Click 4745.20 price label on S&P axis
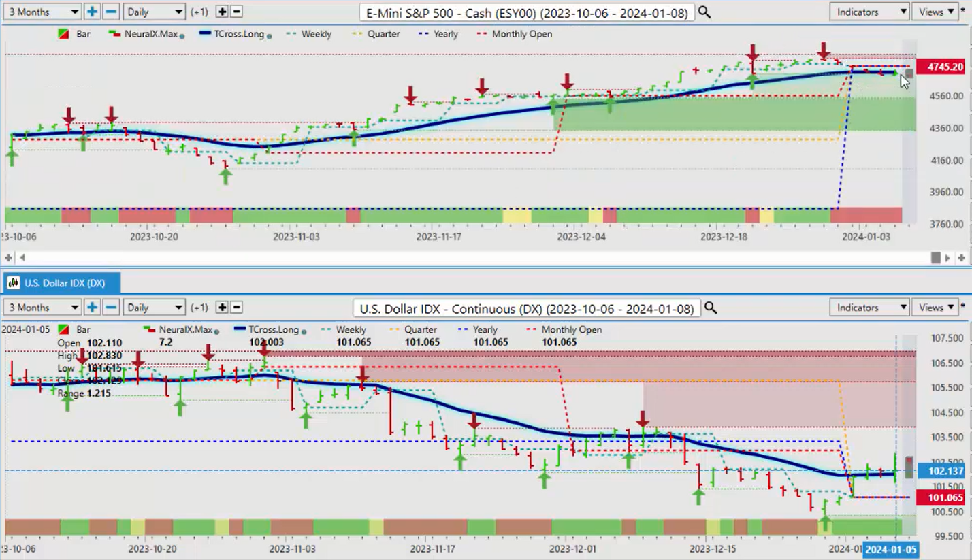The image size is (972, 560). 941,67
